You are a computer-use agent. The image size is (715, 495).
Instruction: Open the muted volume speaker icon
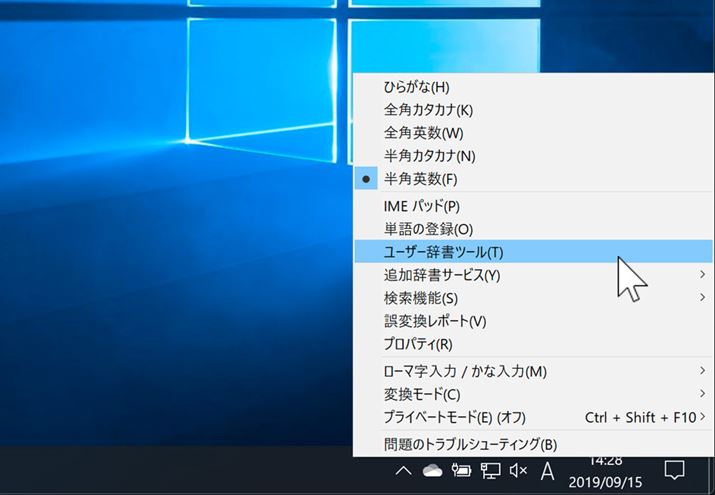click(518, 471)
